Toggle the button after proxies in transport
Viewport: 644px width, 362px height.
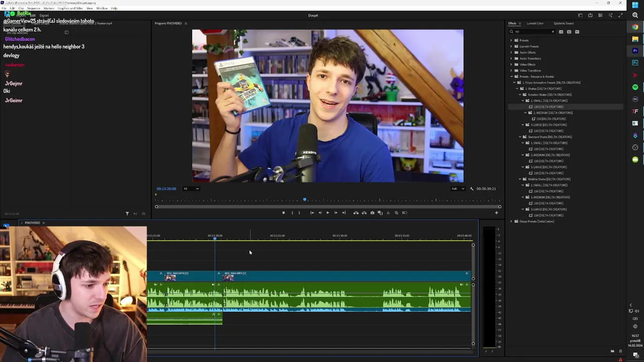click(x=405, y=213)
